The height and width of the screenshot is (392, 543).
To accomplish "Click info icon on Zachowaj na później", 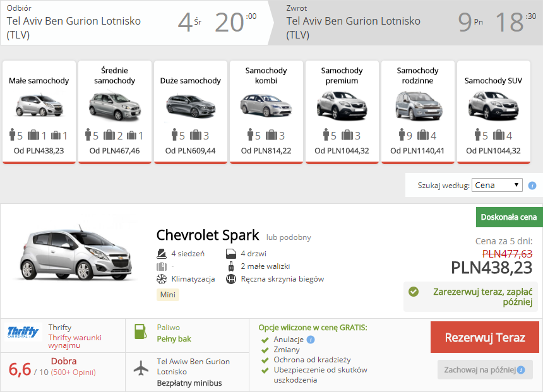I will (x=521, y=370).
